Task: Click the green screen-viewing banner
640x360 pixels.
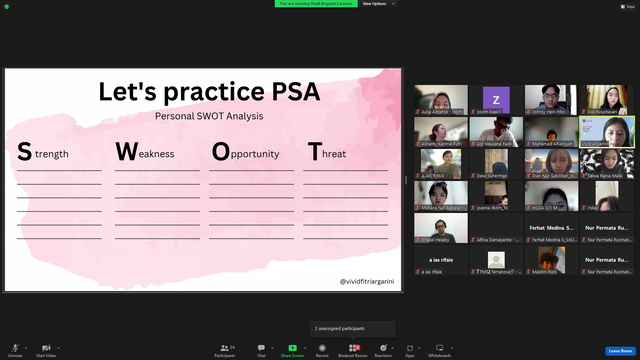Action: tap(316, 4)
